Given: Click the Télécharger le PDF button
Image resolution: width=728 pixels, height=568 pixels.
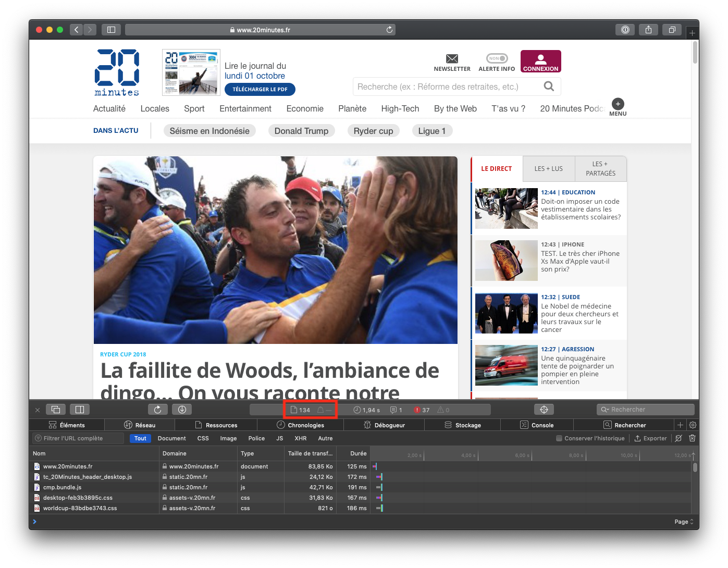Looking at the screenshot, I should point(260,89).
